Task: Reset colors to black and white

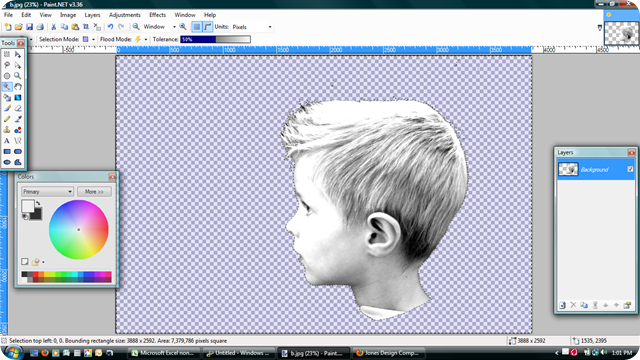Action: 25,217
